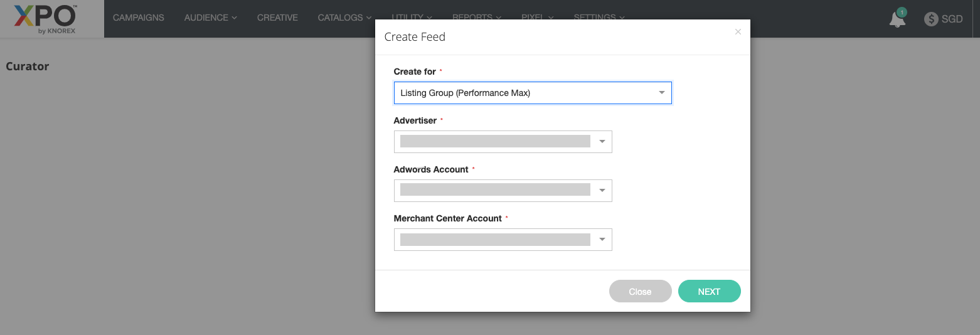Expand the SETTINGS menu
This screenshot has width=980, height=335.
599,16
